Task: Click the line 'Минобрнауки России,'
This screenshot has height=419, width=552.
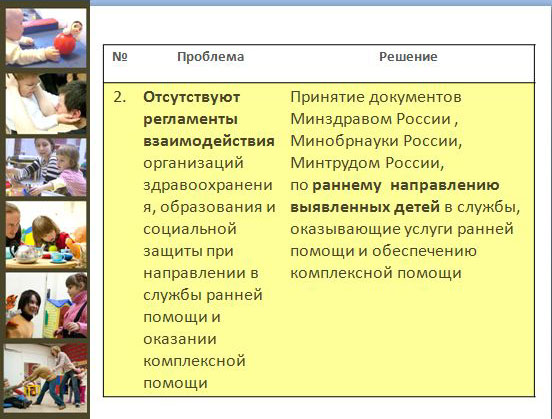Action: click(x=376, y=141)
